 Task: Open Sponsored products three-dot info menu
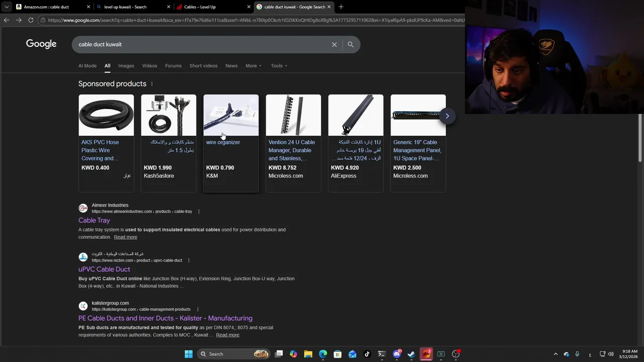152,84
